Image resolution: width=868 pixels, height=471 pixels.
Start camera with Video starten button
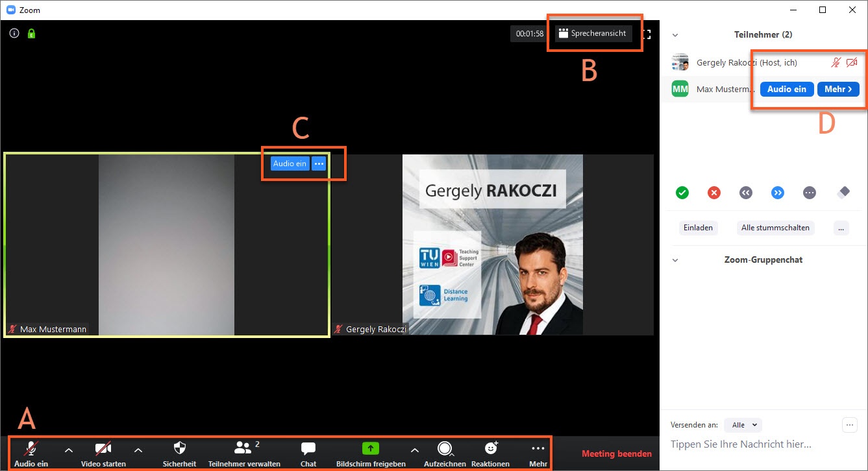point(103,454)
